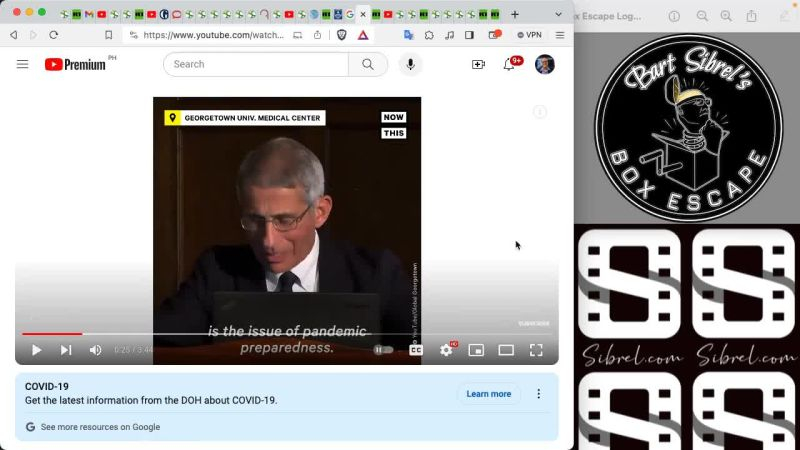Mute the video volume
The image size is (800, 450).
95,350
